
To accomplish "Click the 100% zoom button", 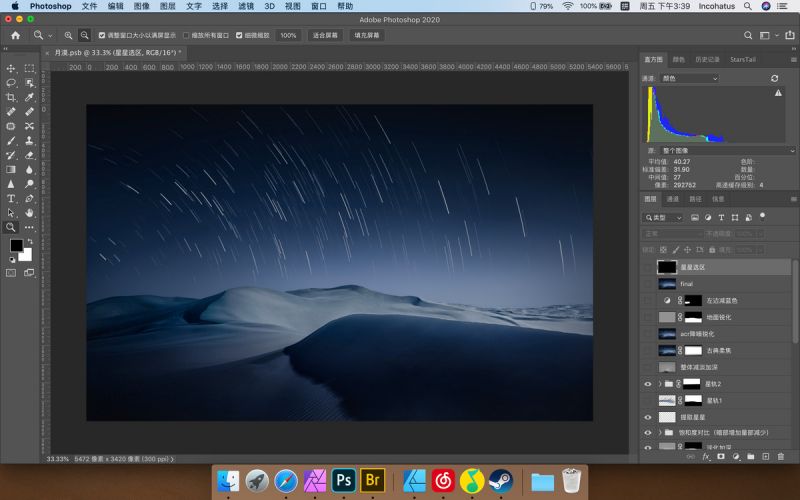I will tap(288, 35).
